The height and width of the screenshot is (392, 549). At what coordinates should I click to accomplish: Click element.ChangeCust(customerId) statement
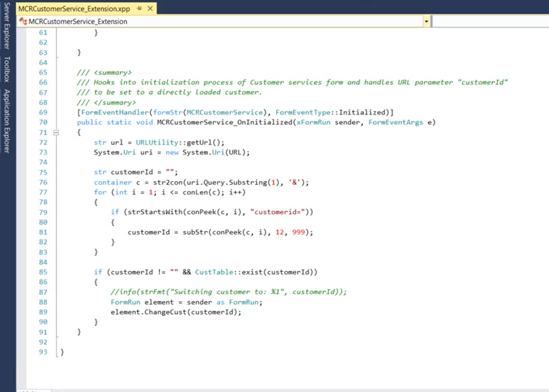pyautogui.click(x=176, y=312)
